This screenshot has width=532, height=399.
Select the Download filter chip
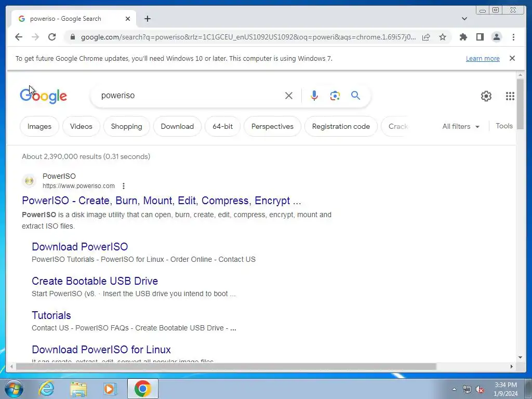pyautogui.click(x=177, y=126)
